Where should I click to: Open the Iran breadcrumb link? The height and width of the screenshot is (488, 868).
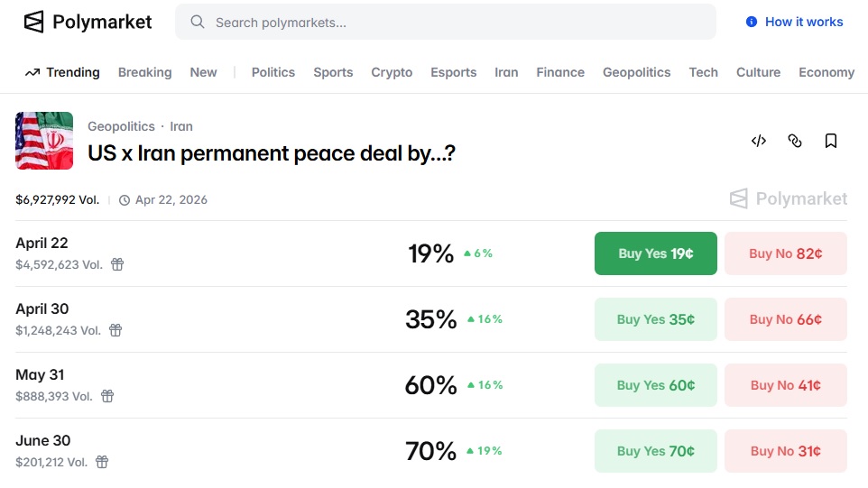181,126
